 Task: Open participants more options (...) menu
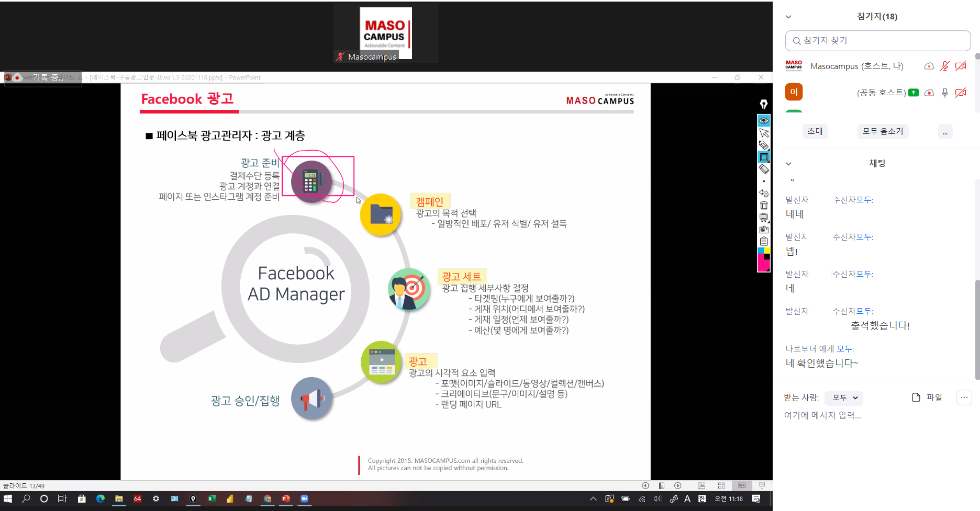(945, 132)
